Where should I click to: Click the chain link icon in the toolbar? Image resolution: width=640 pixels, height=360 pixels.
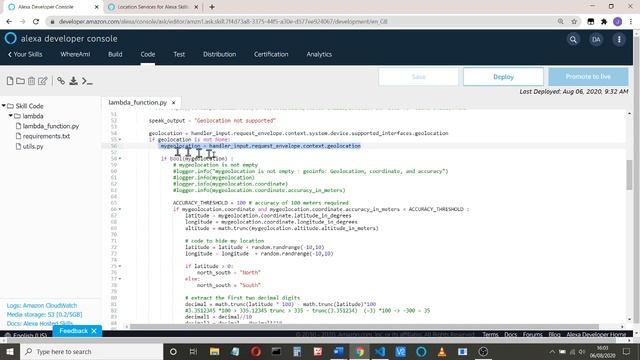point(61,81)
